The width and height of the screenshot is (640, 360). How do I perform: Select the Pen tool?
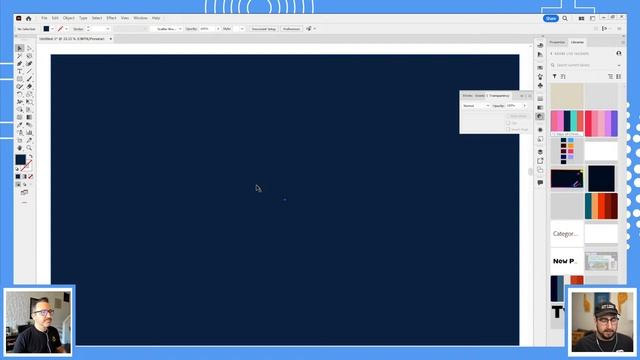[20, 64]
